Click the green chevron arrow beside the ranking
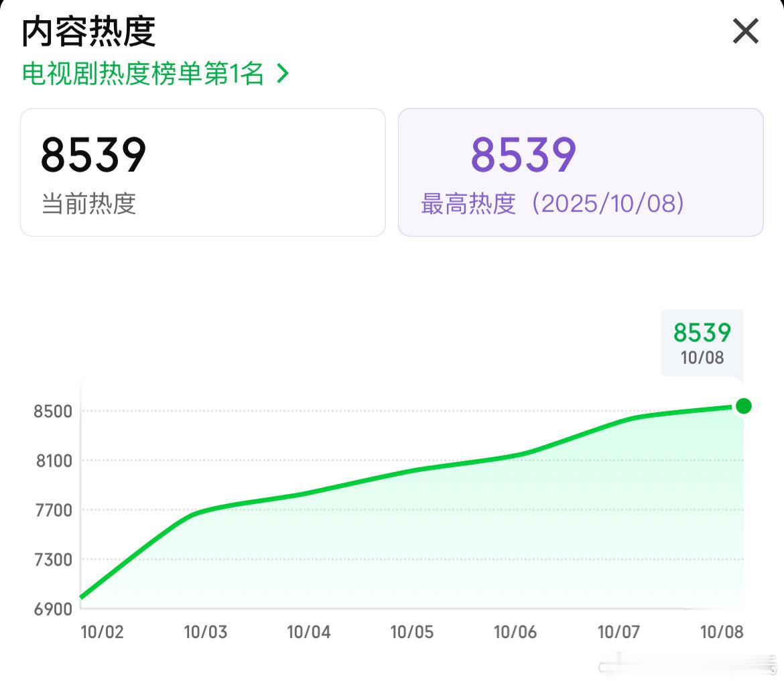Screen dimensions: 784x683 tap(283, 74)
